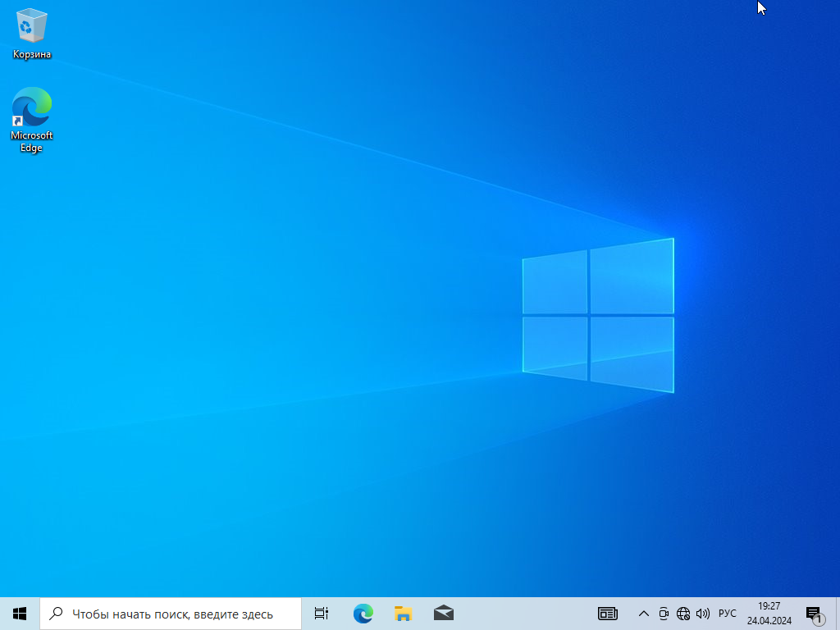Click an empty area of the taskbar

pos(525,614)
